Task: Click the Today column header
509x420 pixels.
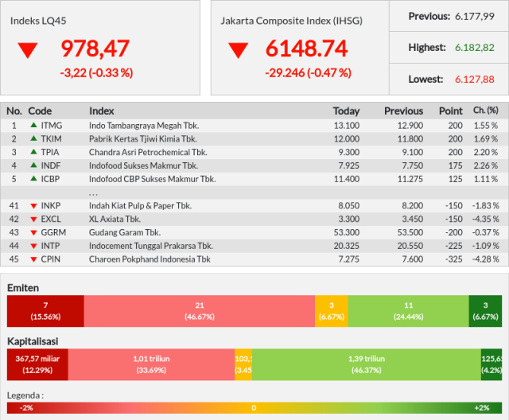Action: coord(346,111)
